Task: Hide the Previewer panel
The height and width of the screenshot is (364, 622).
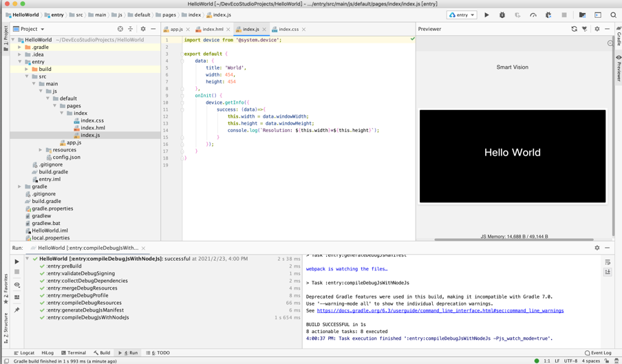Action: (607, 29)
